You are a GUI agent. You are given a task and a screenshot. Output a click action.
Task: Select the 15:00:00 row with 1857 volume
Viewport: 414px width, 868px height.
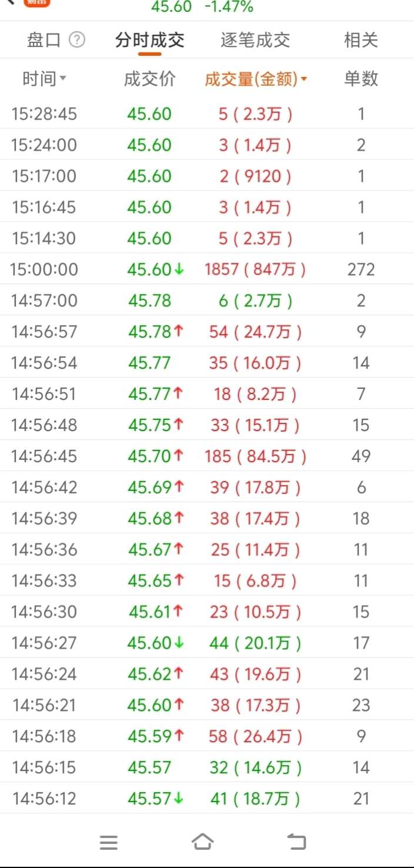tap(207, 269)
